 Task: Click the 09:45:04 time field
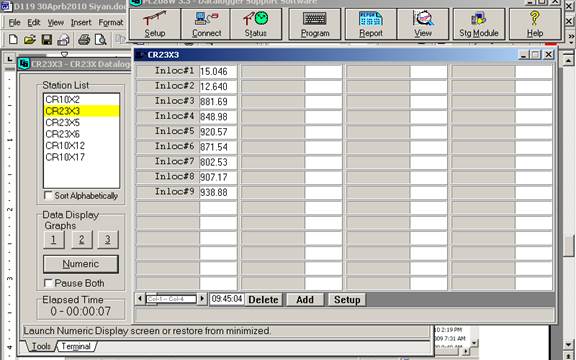click(227, 299)
